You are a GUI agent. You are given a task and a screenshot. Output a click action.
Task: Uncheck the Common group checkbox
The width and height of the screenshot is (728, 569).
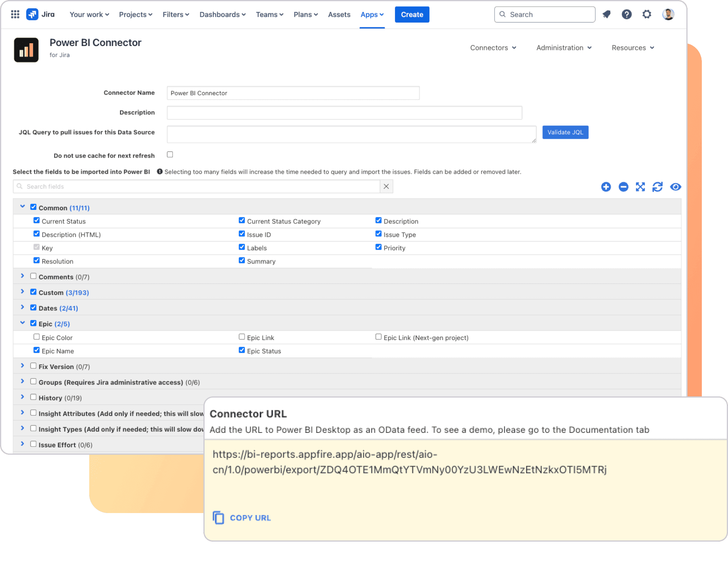[33, 207]
